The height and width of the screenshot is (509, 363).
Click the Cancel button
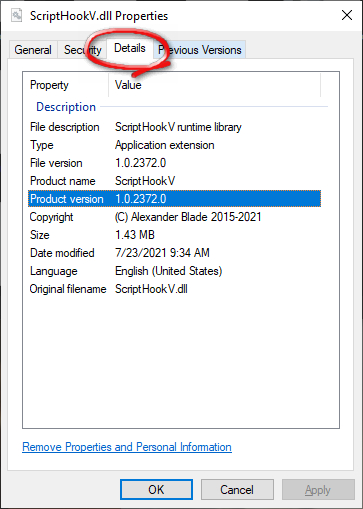tap(237, 490)
